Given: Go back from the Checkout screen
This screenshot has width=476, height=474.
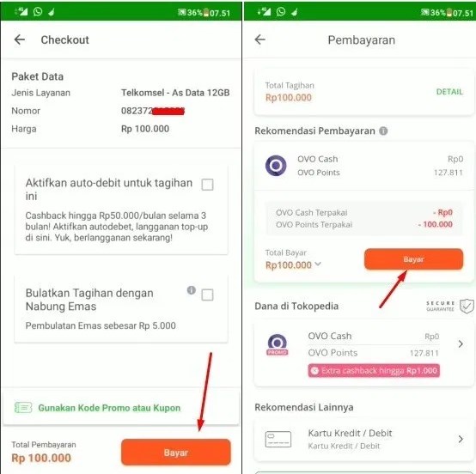Looking at the screenshot, I should [x=20, y=39].
